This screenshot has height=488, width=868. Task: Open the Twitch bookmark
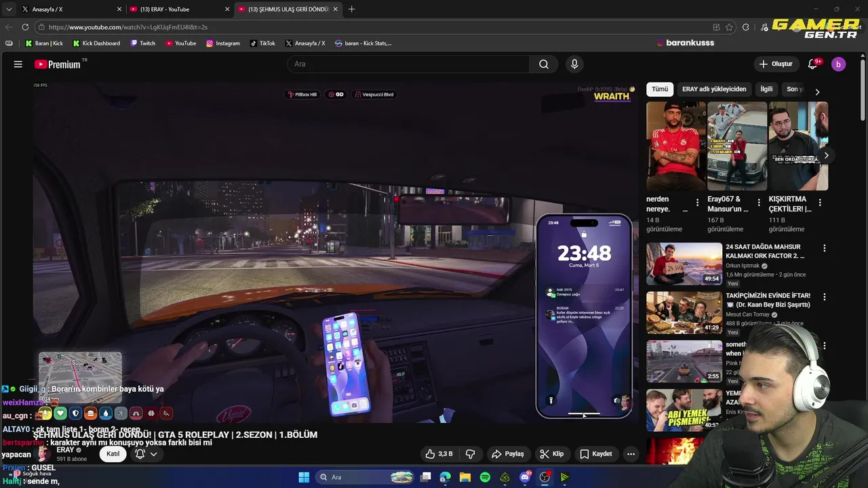pos(143,43)
